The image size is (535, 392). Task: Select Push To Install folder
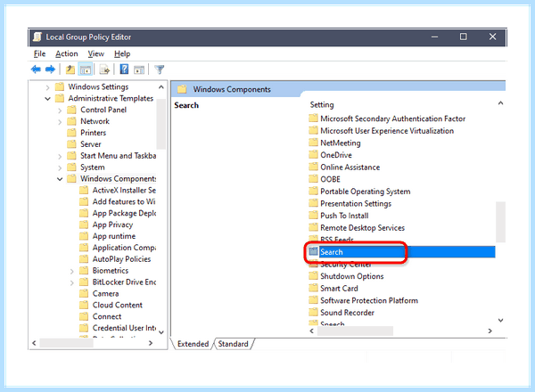344,216
